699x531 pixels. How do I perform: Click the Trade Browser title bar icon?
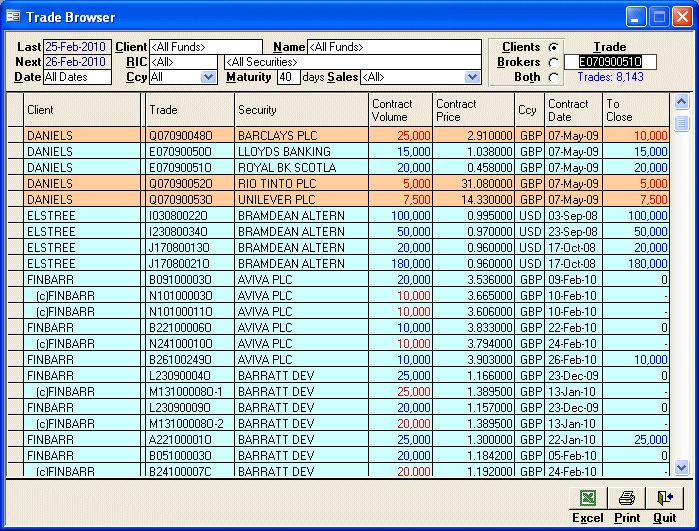[13, 17]
